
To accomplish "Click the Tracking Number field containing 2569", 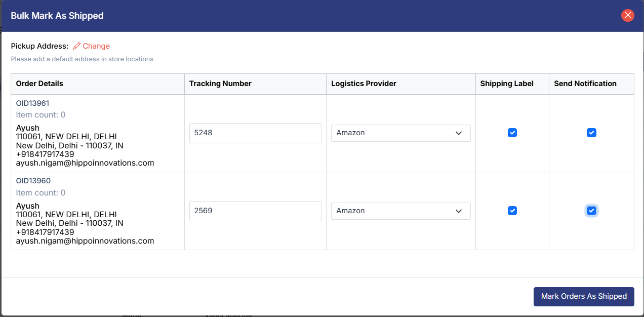I will 255,211.
